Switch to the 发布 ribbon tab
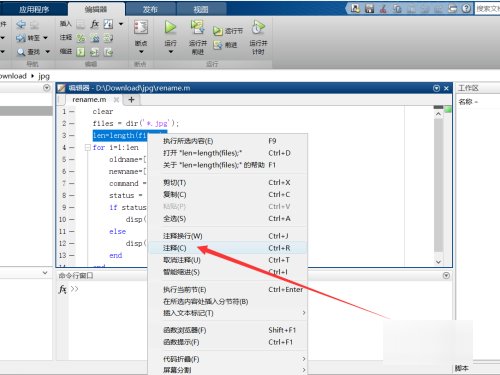Screen dimensions: 500x375 pyautogui.click(x=150, y=9)
